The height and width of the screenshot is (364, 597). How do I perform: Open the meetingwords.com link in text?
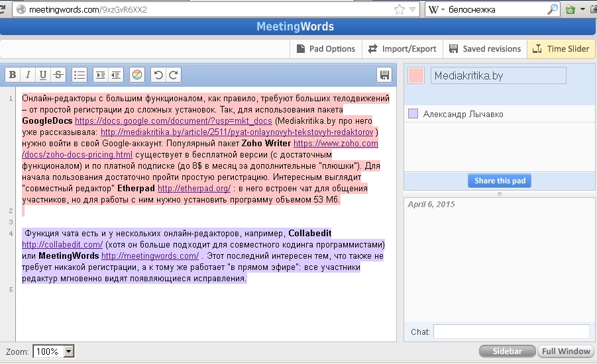click(x=150, y=256)
